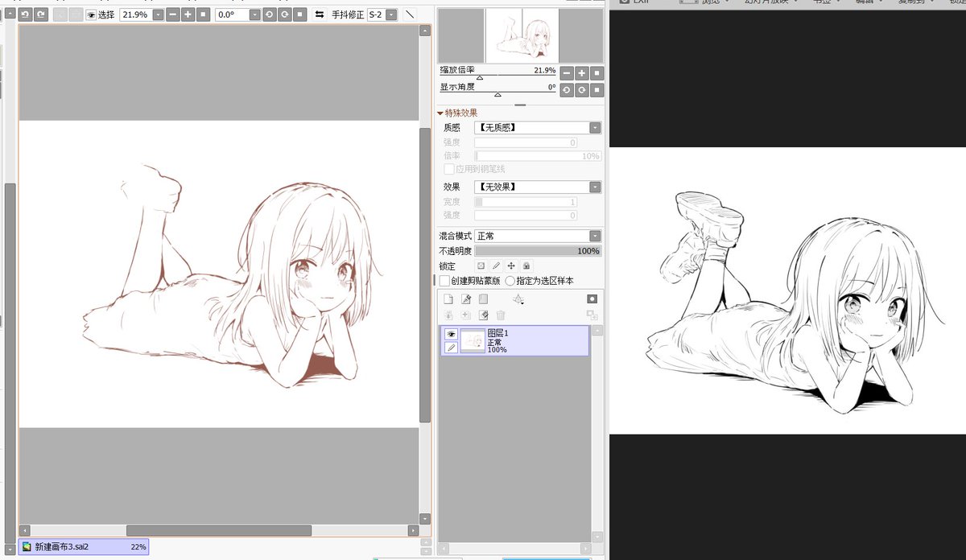Zoom out with toolbar minus button
This screenshot has width=966, height=560.
click(172, 14)
